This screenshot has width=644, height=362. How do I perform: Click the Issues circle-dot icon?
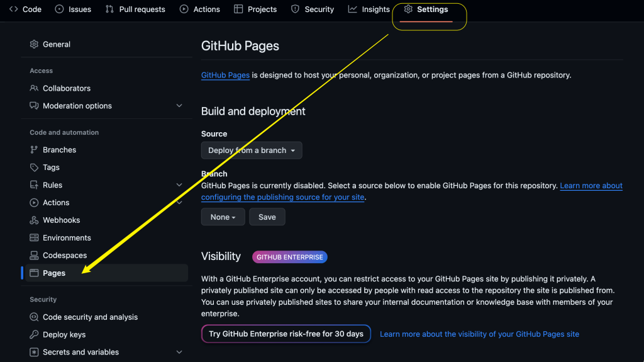[60, 9]
